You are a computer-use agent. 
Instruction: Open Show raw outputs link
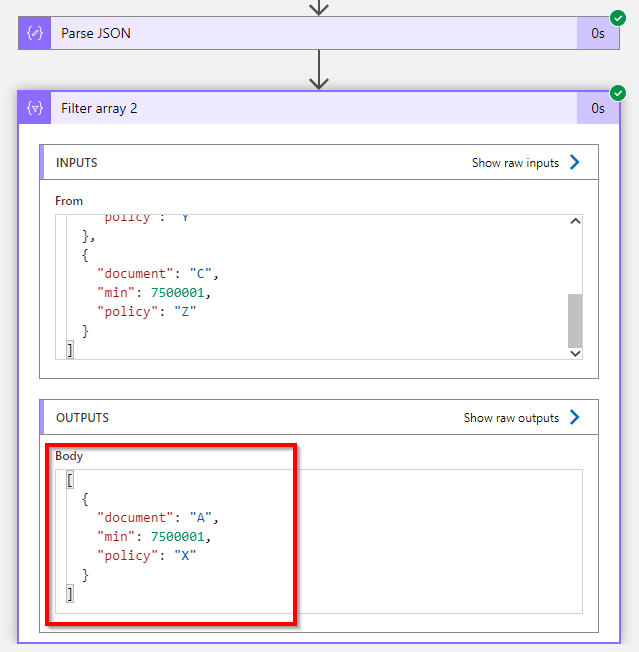(511, 418)
